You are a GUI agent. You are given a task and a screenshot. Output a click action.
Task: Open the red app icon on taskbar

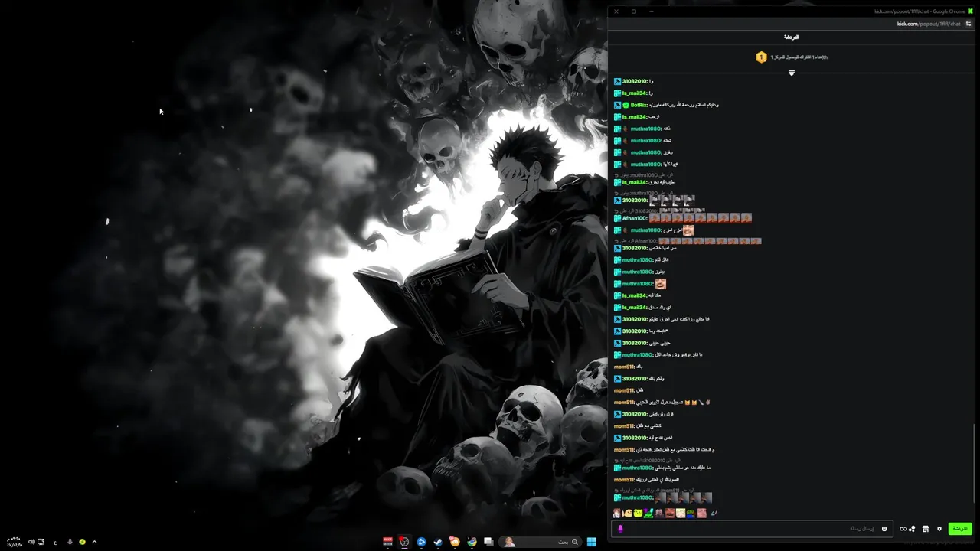coord(387,542)
